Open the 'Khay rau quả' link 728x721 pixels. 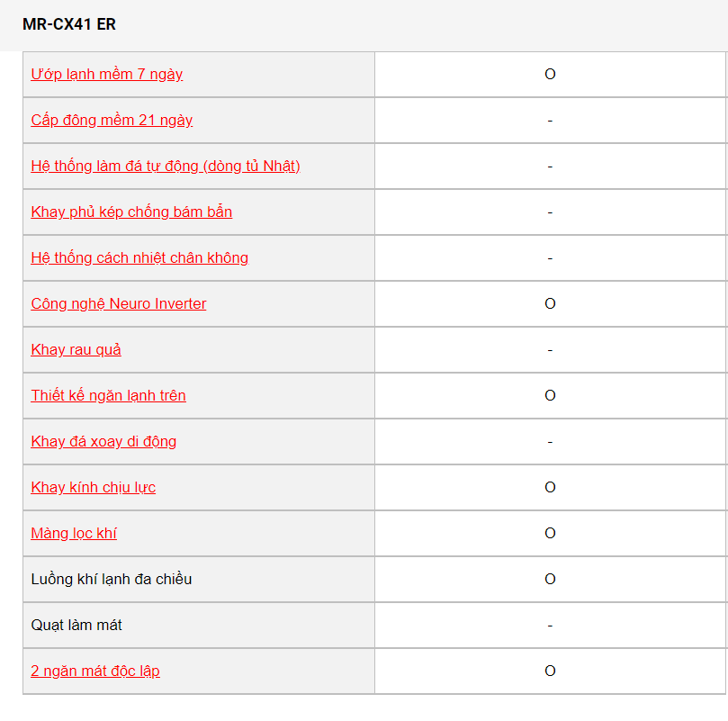[76, 350]
